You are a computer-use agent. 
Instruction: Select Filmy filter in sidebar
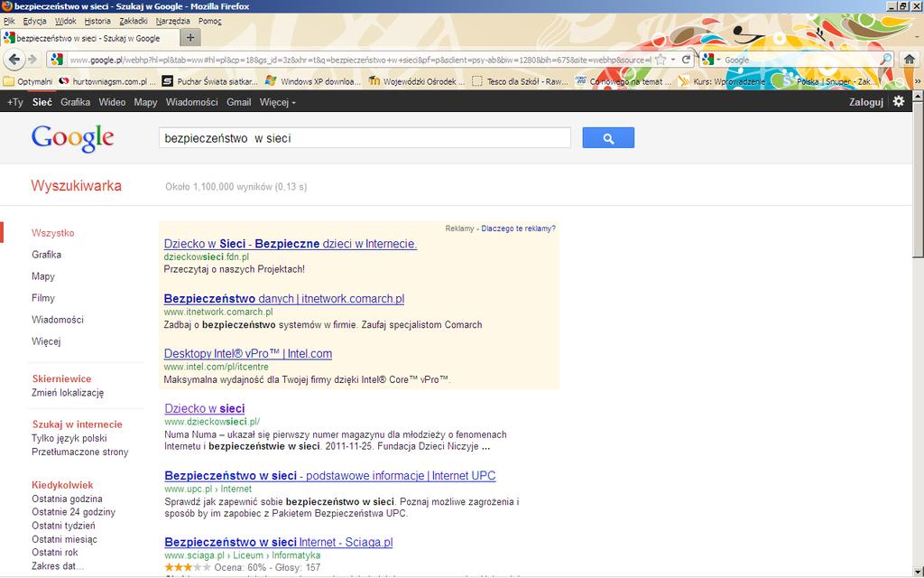point(43,298)
